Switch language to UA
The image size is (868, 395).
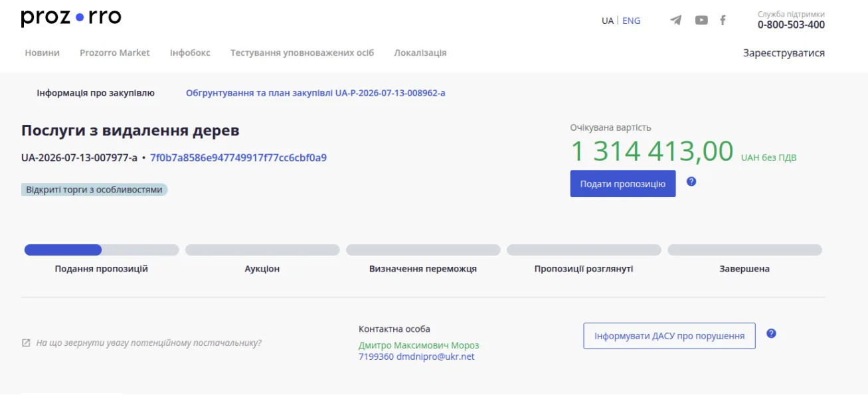pos(608,21)
